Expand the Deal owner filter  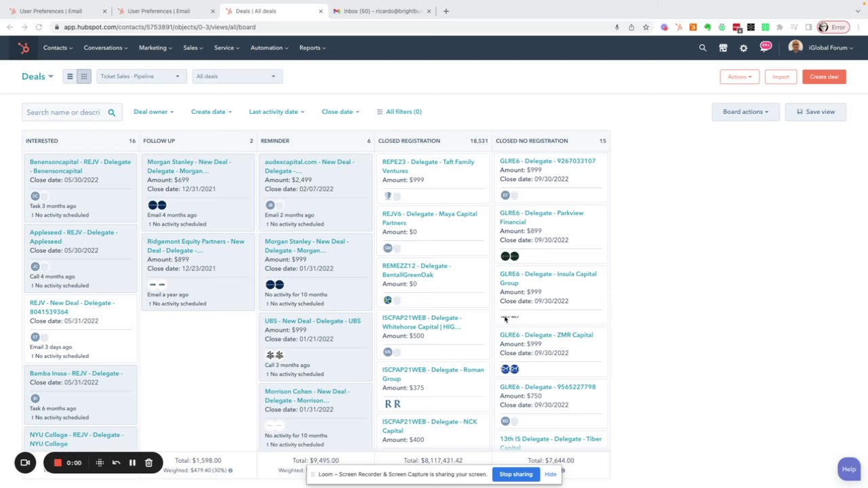click(153, 112)
